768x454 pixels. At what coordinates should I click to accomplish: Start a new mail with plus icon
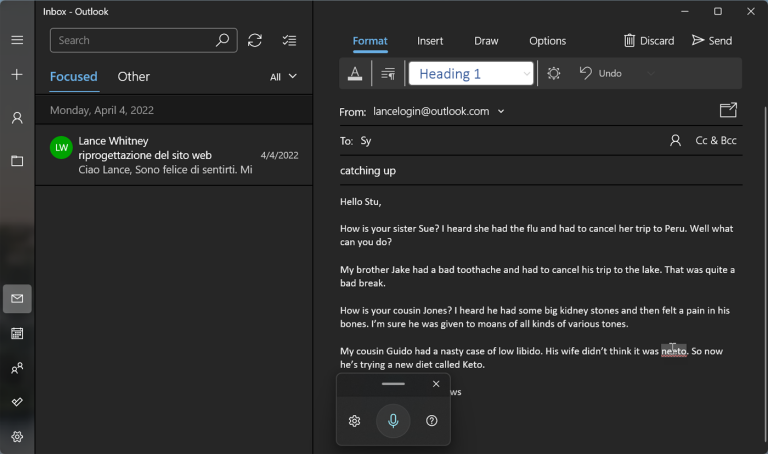17,74
